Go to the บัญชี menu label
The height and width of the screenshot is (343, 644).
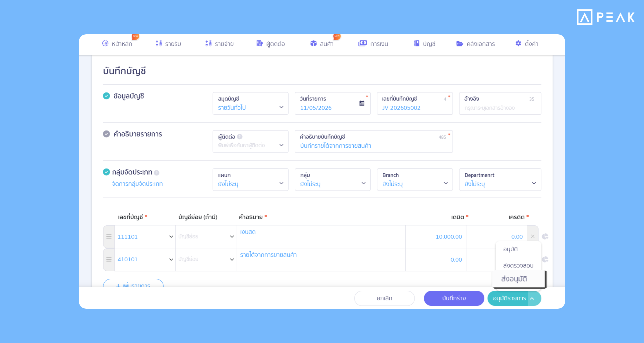click(x=429, y=44)
